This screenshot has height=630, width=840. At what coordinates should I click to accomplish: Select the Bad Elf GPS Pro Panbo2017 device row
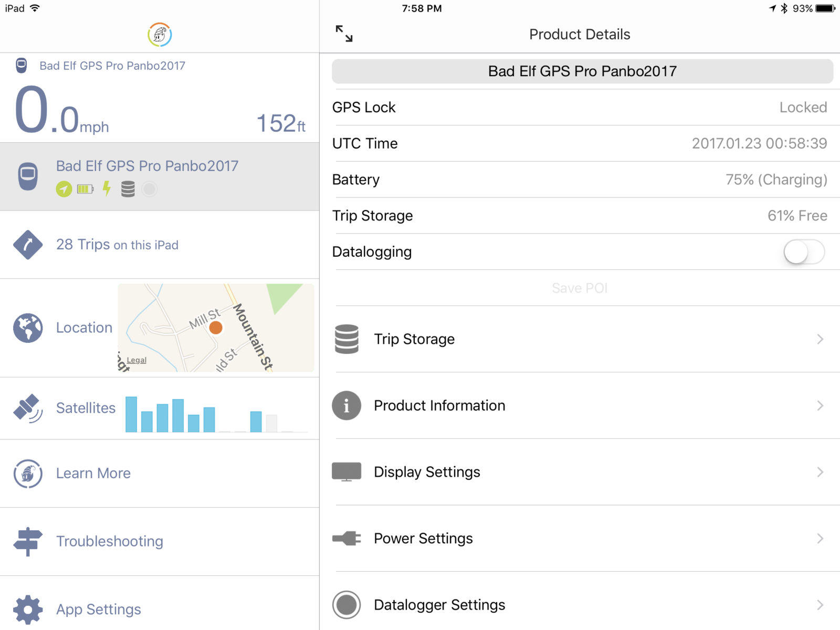160,176
